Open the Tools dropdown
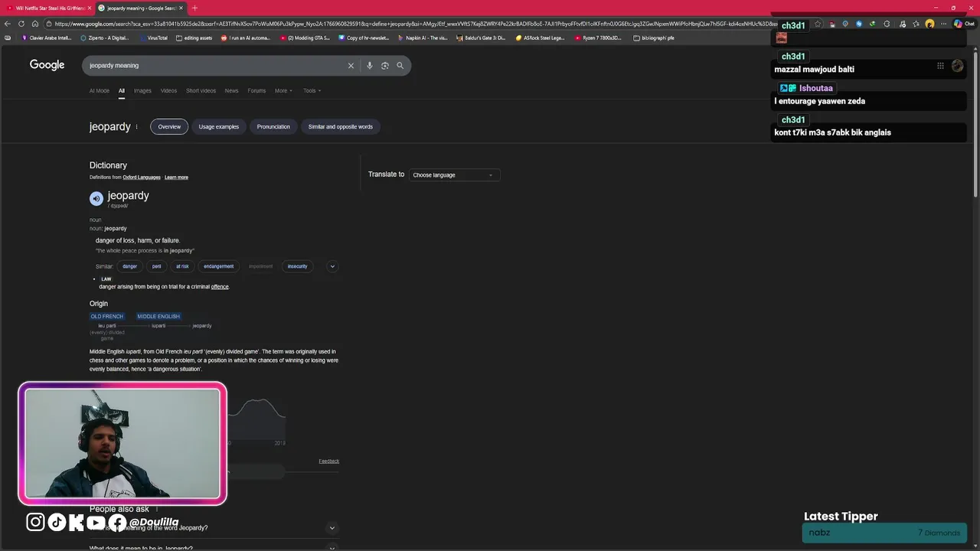The width and height of the screenshot is (980, 551). (x=312, y=91)
